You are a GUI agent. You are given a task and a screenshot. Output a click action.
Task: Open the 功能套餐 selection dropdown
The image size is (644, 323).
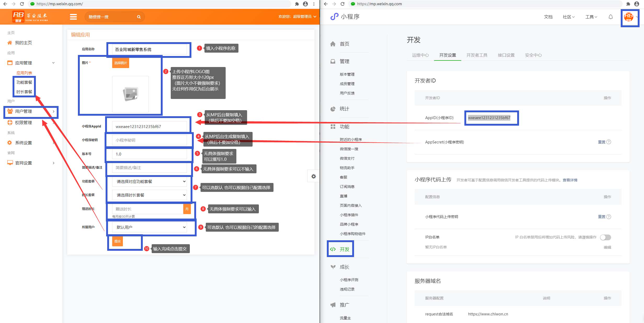point(149,181)
